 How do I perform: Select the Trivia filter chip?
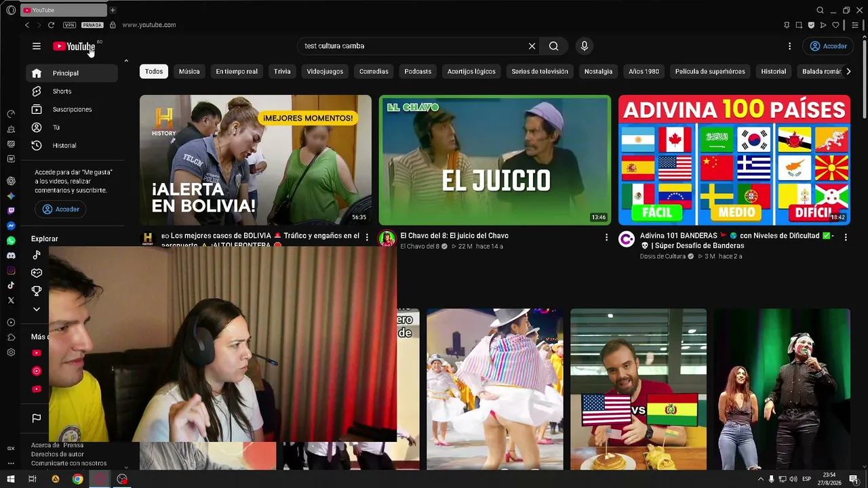click(x=282, y=71)
